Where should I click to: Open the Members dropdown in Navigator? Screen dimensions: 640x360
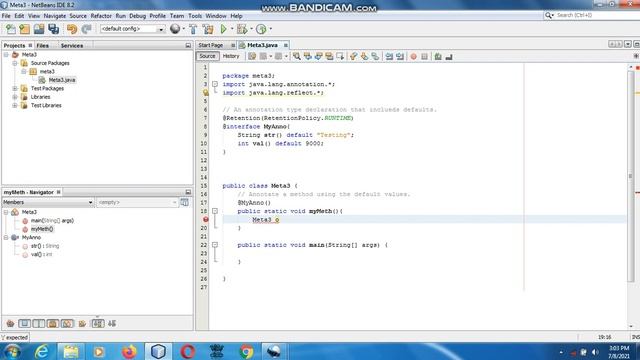pyautogui.click(x=48, y=202)
